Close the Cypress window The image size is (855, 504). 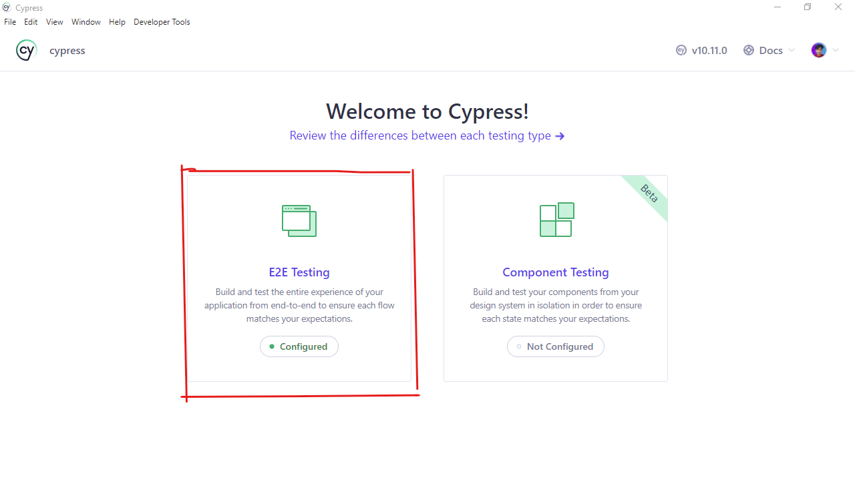pyautogui.click(x=838, y=7)
